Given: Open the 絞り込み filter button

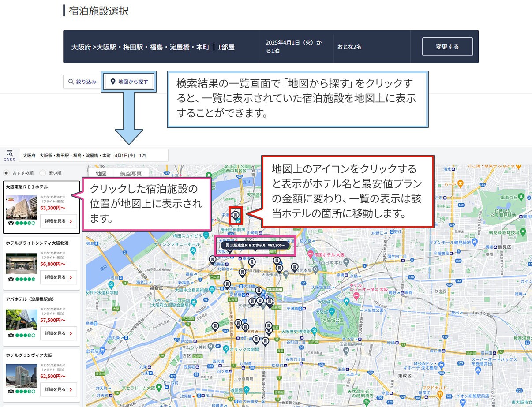Looking at the screenshot, I should [82, 82].
